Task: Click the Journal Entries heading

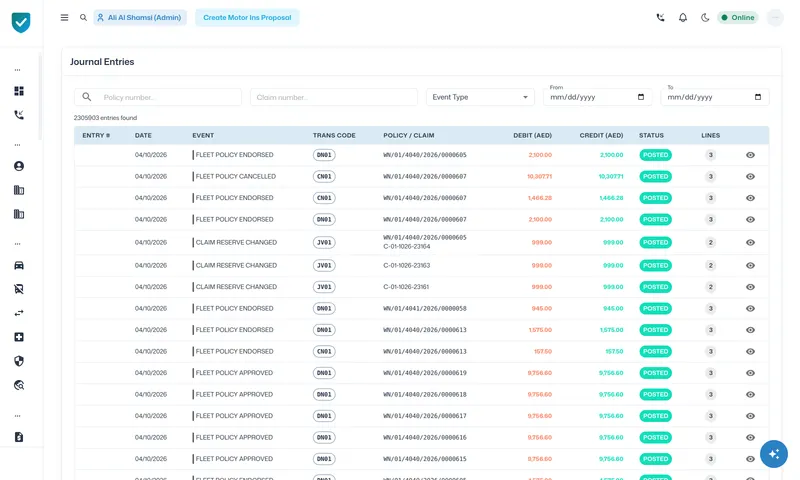Action: tap(102, 62)
